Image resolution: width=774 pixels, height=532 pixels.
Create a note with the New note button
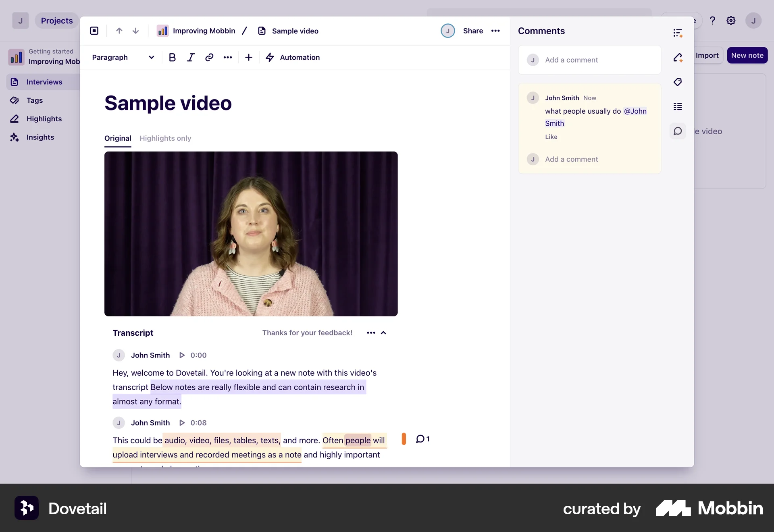point(747,55)
